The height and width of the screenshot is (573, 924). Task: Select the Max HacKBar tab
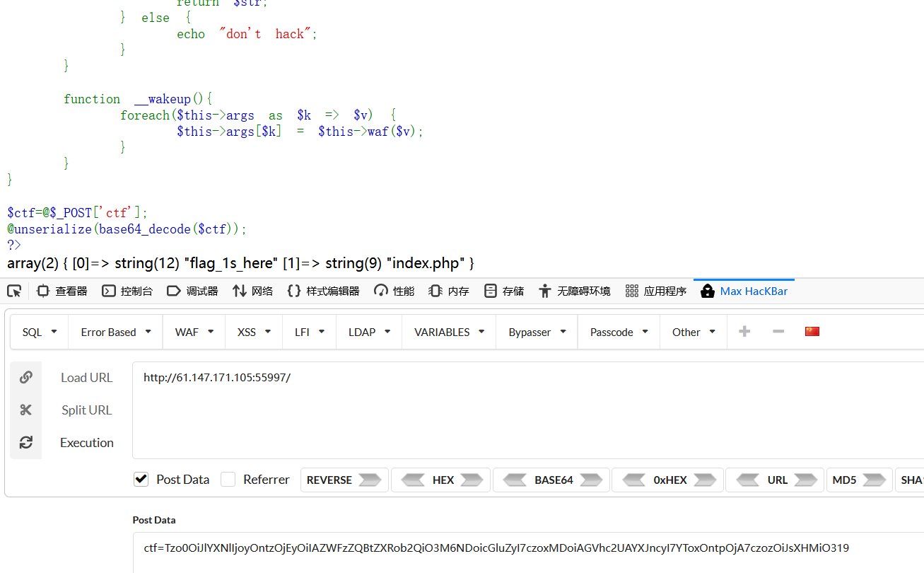744,291
